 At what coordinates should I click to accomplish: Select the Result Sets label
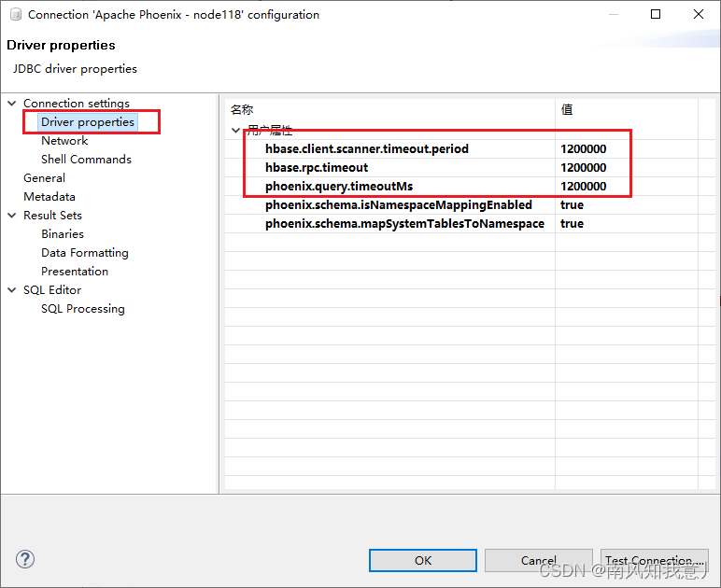click(x=52, y=216)
